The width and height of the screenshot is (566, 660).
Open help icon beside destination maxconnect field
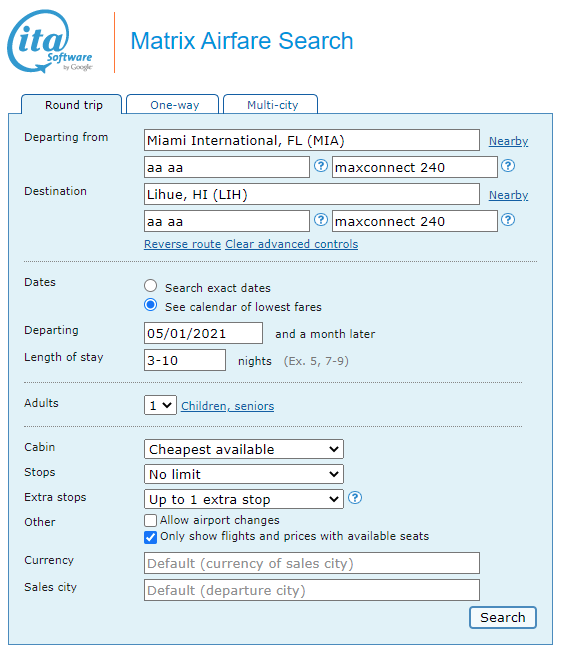pyautogui.click(x=508, y=220)
